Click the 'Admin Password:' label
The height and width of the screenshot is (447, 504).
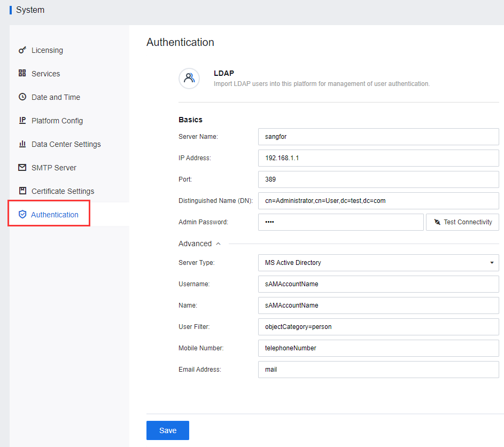(x=203, y=222)
